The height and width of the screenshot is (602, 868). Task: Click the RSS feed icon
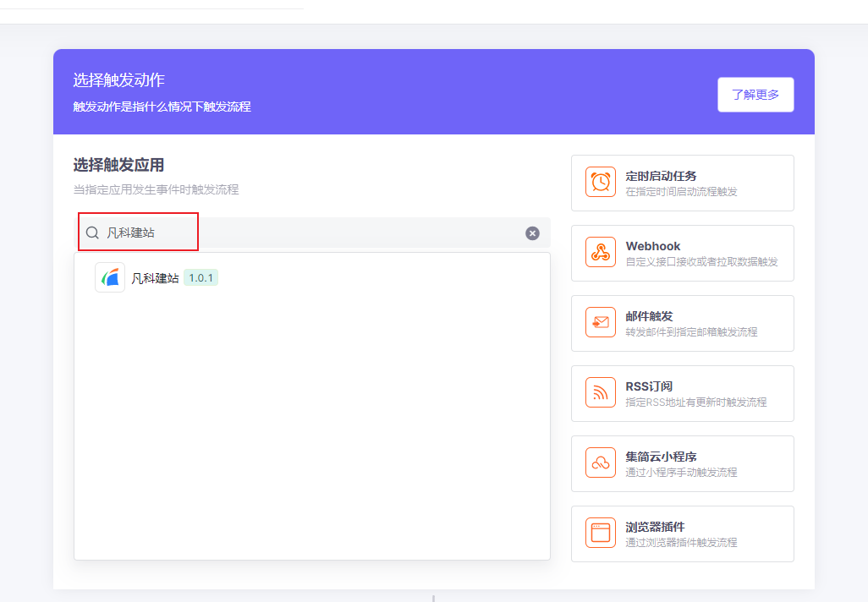pos(601,393)
